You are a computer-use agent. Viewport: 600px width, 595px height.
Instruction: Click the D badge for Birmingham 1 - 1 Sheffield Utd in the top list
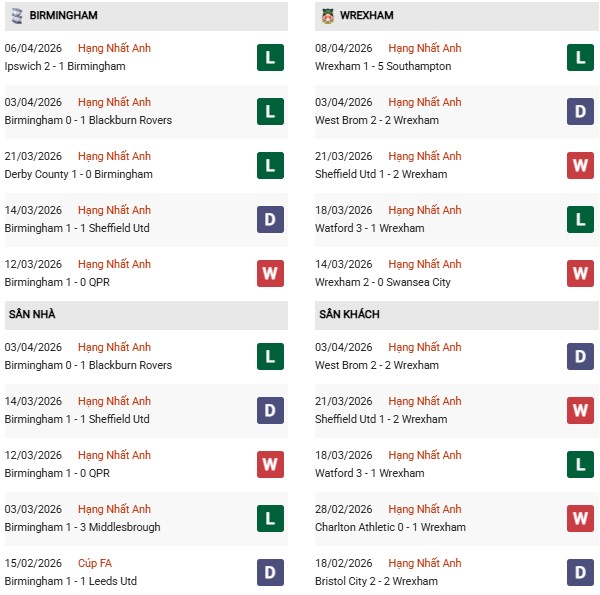pos(270,219)
